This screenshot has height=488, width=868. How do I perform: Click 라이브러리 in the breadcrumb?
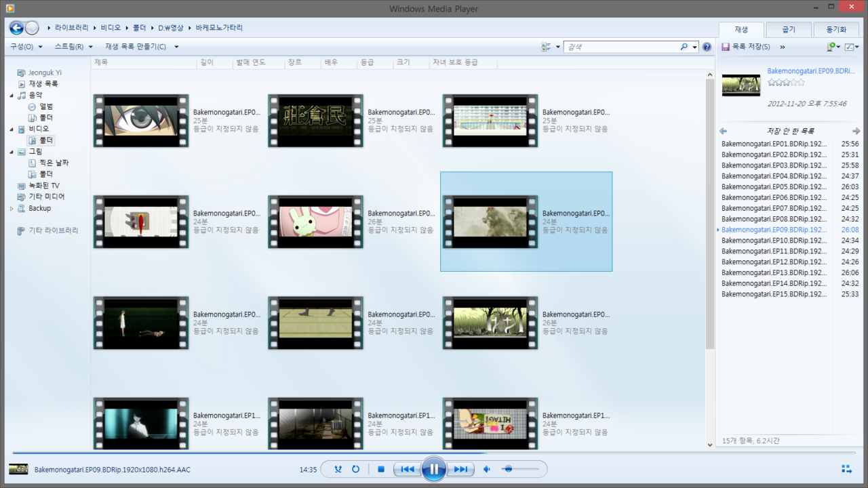click(71, 28)
